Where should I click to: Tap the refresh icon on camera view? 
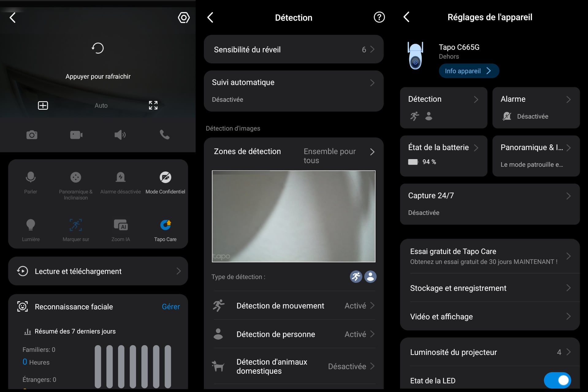point(98,48)
